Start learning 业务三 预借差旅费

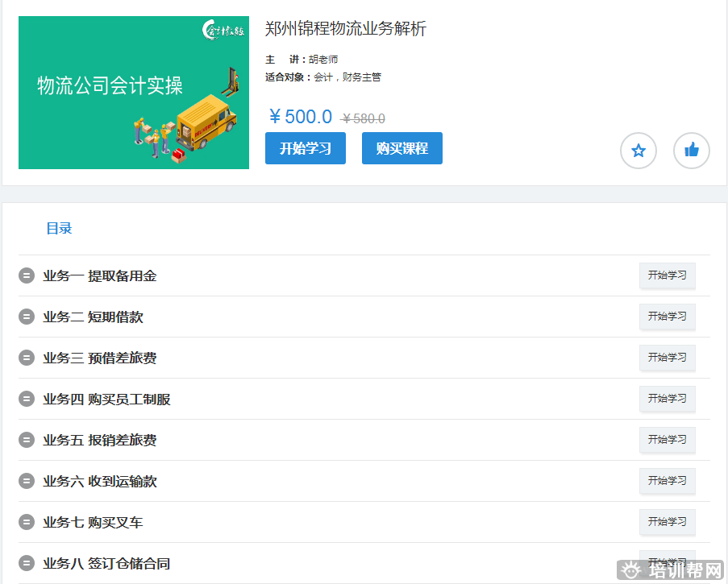click(668, 358)
